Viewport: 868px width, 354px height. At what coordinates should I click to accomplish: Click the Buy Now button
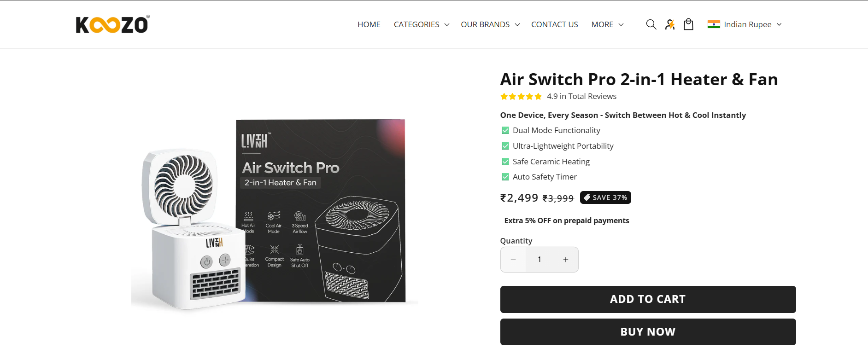tap(648, 332)
